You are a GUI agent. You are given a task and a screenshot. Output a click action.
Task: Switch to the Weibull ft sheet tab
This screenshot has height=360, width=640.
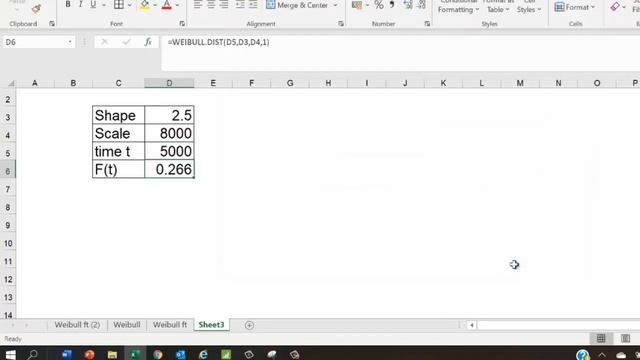(x=170, y=325)
